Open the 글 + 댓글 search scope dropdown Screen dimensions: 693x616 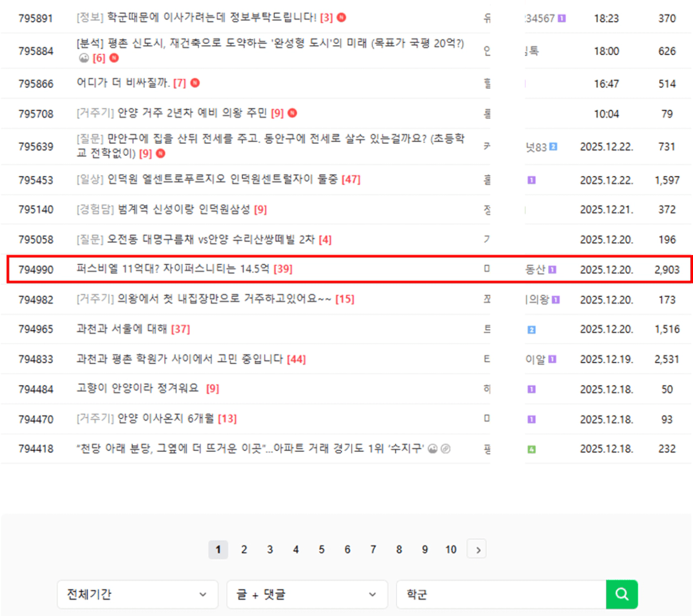[307, 594]
